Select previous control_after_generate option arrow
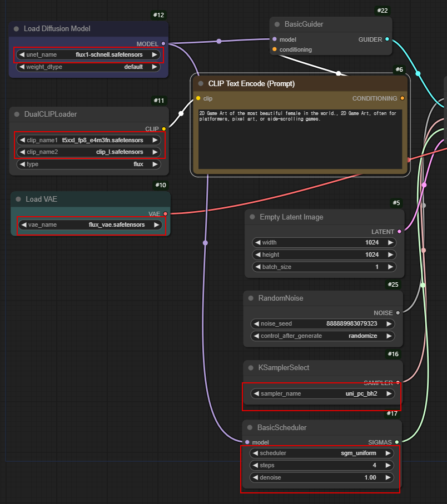The width and height of the screenshot is (447, 504). click(x=256, y=336)
